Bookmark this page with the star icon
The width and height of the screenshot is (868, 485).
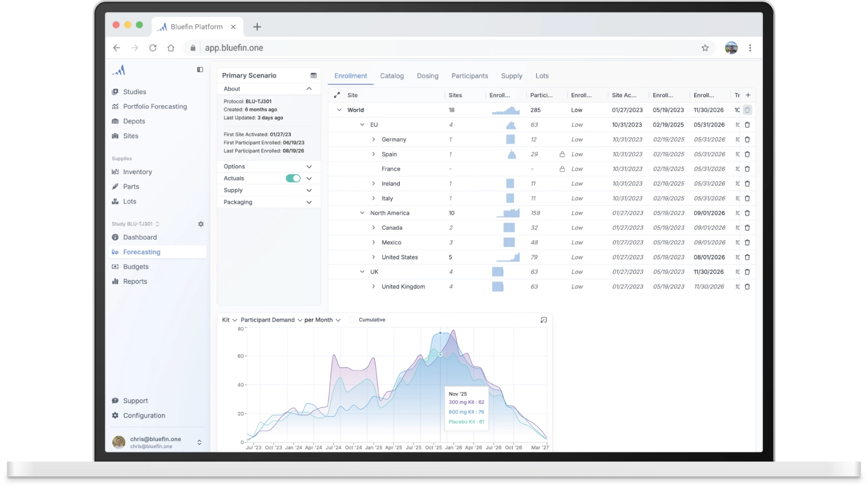pos(705,48)
